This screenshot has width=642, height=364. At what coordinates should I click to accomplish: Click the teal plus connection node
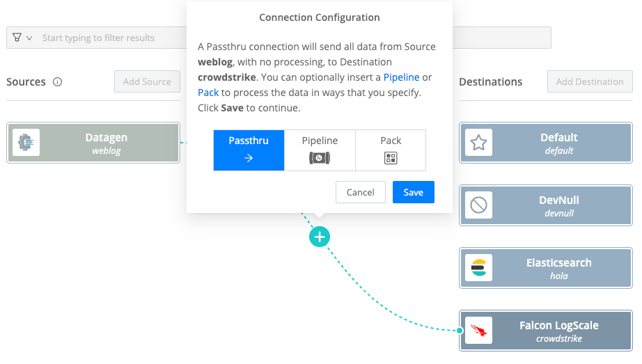click(x=320, y=237)
